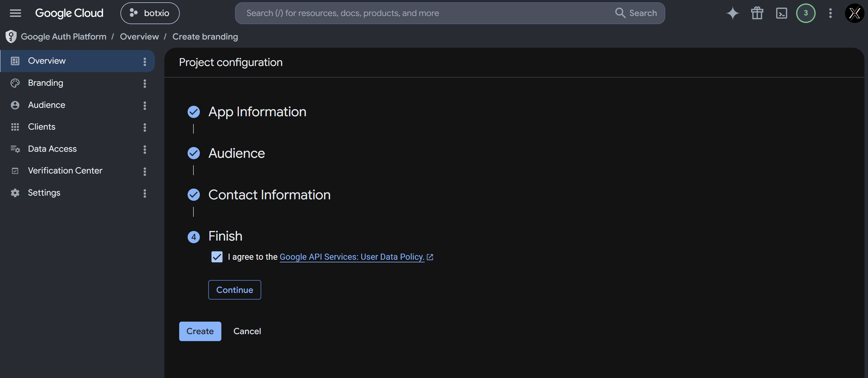
Task: Open the free trial gift icon
Action: [757, 13]
